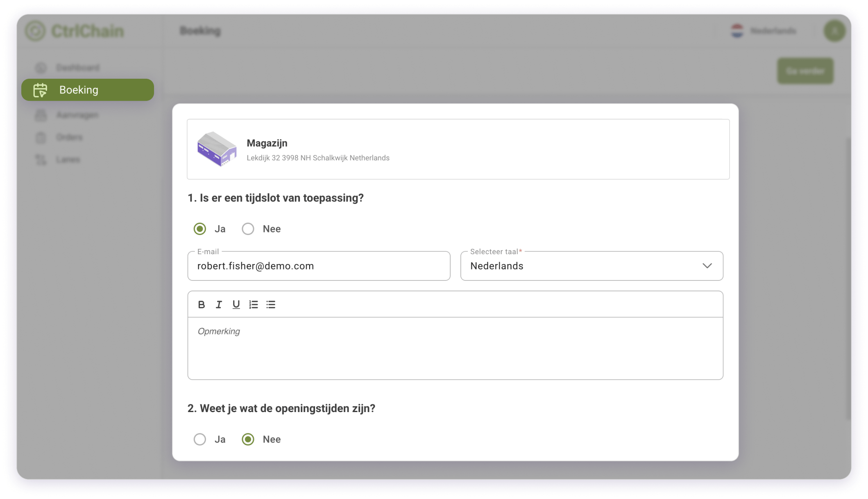
Task: Insert numbered list in remark editor
Action: 254,305
